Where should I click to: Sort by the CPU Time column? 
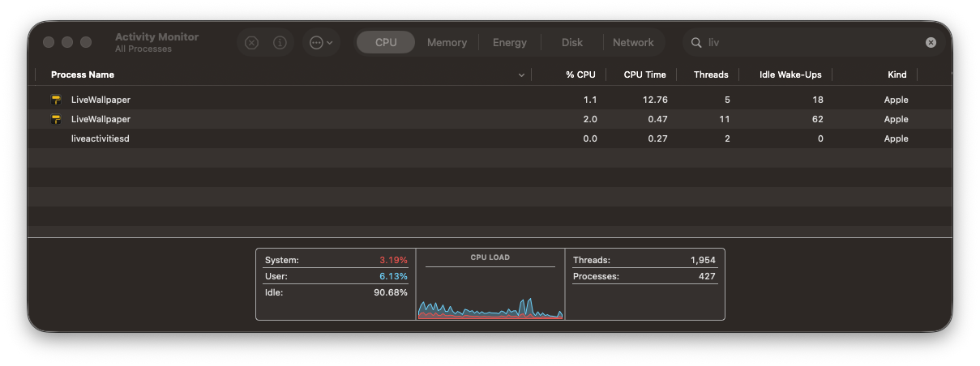(x=644, y=74)
